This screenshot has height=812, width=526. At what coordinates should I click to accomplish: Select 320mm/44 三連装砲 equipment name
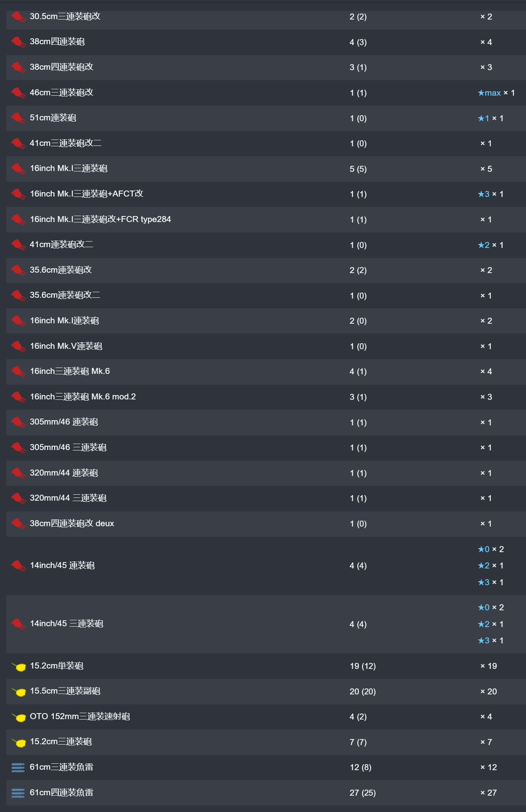click(68, 498)
